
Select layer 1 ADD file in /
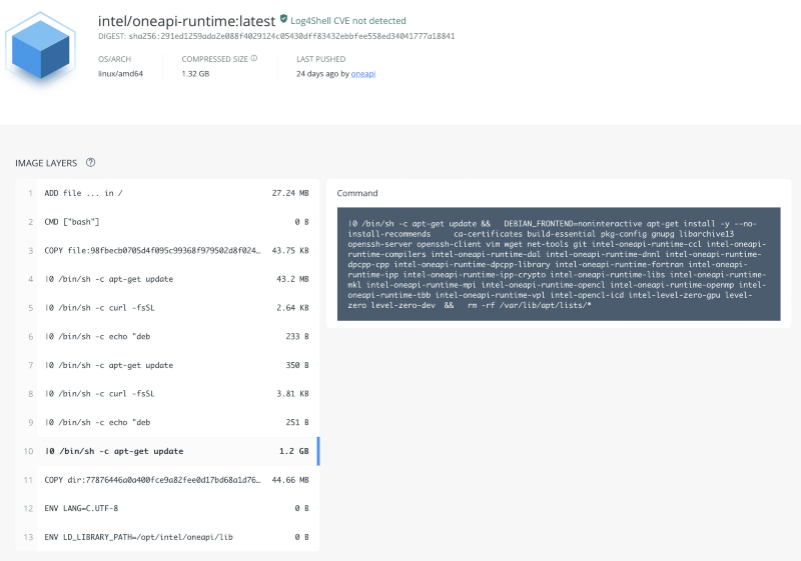167,193
